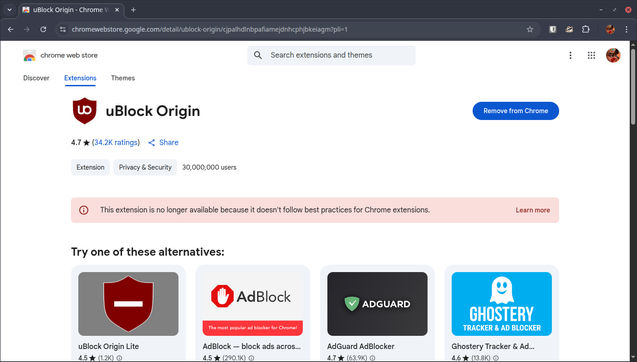The width and height of the screenshot is (637, 362).
Task: Click the rating info icon under AdBlock
Action: (251, 358)
